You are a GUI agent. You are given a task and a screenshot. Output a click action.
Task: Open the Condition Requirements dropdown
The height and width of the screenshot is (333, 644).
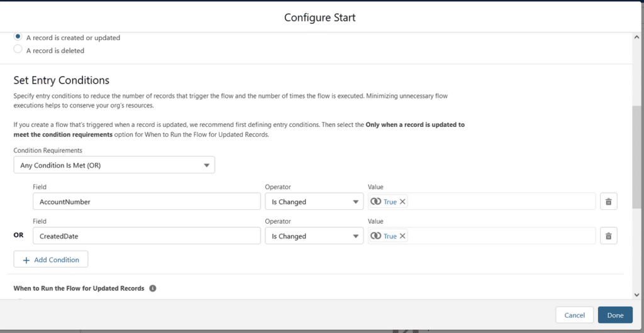pyautogui.click(x=114, y=165)
